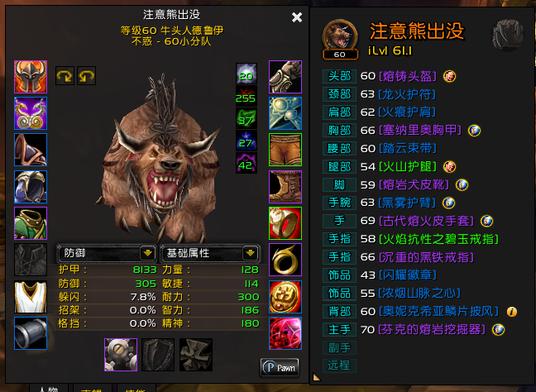Click the red gem trinket slot icon
Viewport: 536px width, 392px height.
click(x=285, y=333)
